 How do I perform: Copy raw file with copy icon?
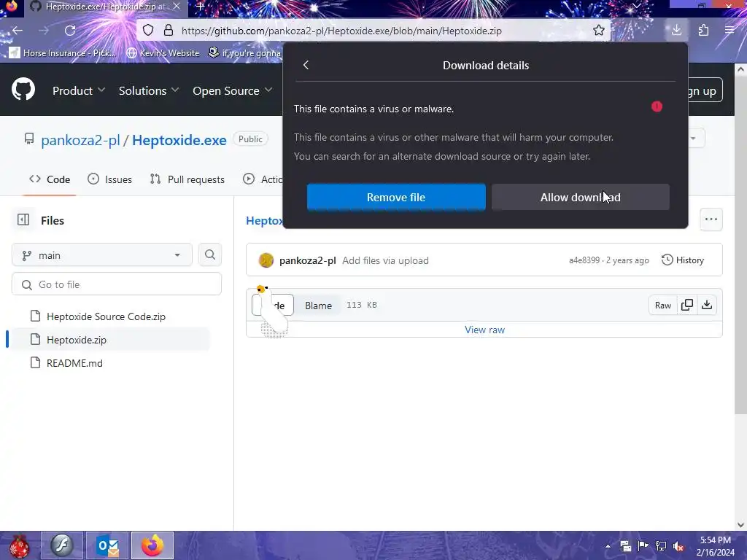pos(687,305)
